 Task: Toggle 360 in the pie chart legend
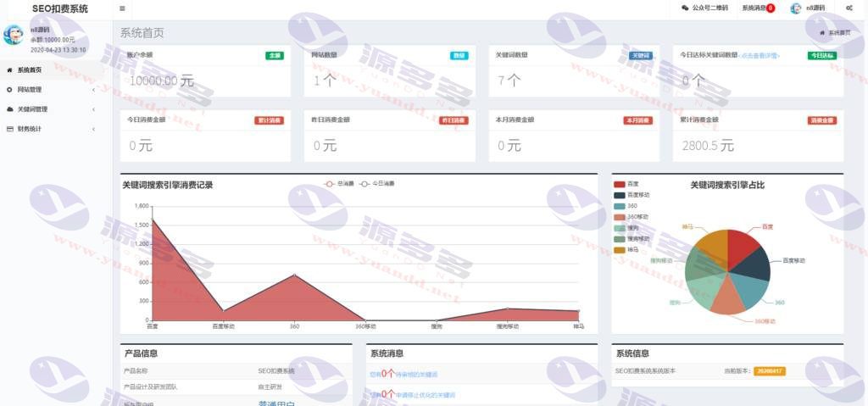coord(626,206)
